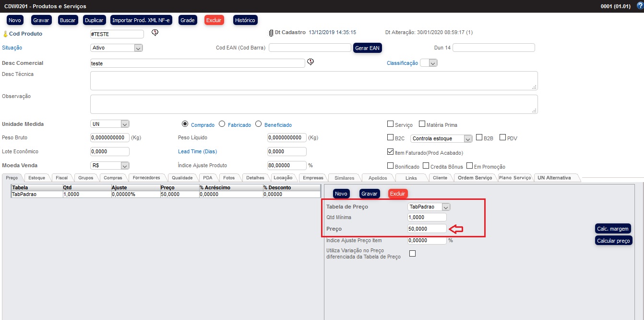This screenshot has width=644, height=320.
Task: Click the paperclip icon beside Dt Cadastro
Action: pos(271,33)
